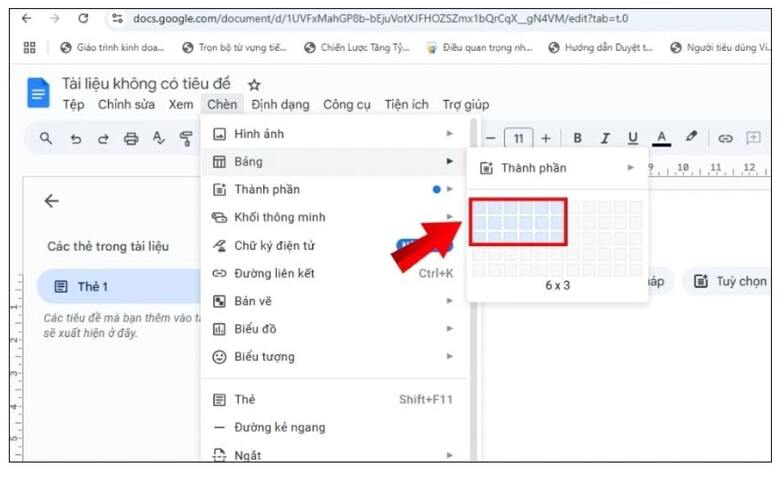Click the font size field showing 11
Image resolution: width=780 pixels, height=477 pixels.
click(x=518, y=138)
